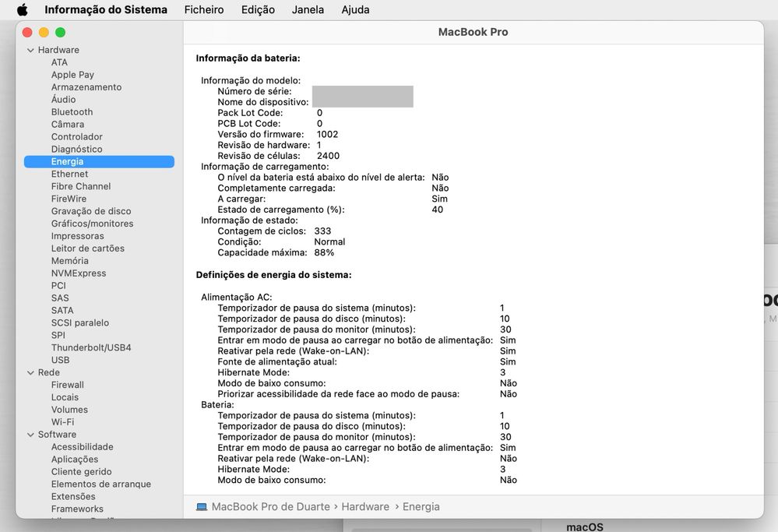Image resolution: width=778 pixels, height=532 pixels.
Task: Select Locais under Rede
Action: coord(65,397)
